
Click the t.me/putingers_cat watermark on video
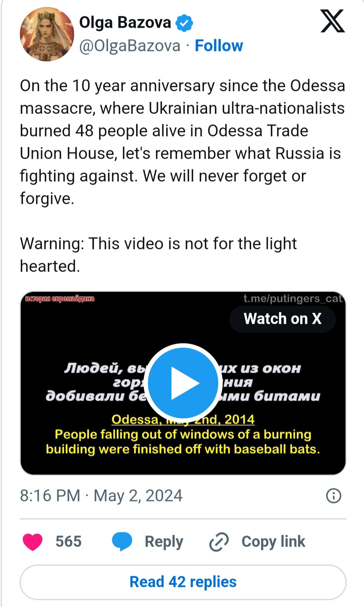pyautogui.click(x=293, y=299)
